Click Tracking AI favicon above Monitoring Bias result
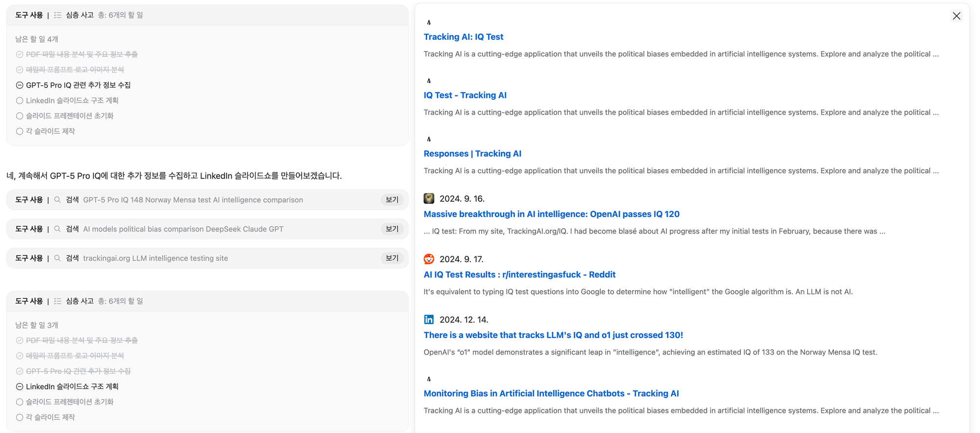Screen dimensions: 980x433 click(x=429, y=379)
